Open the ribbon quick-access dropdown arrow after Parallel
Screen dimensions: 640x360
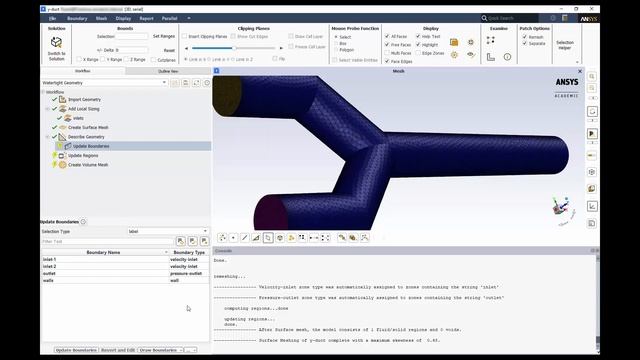point(189,18)
